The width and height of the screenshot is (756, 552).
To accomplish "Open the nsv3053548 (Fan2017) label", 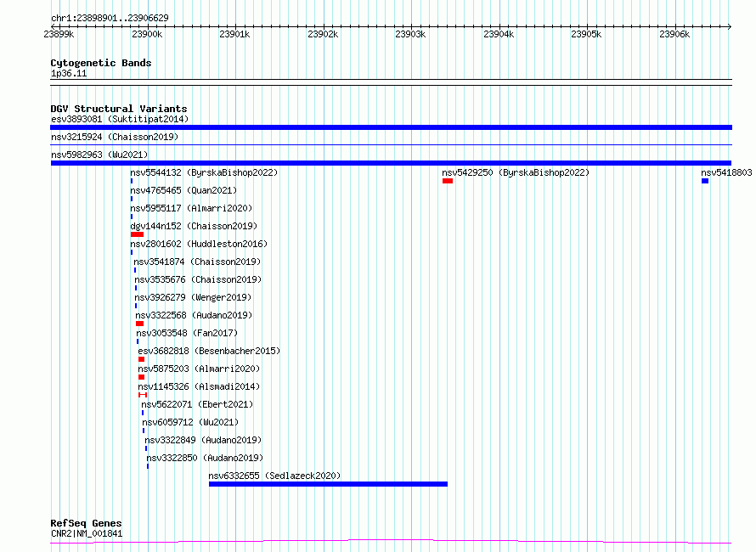I will (187, 333).
